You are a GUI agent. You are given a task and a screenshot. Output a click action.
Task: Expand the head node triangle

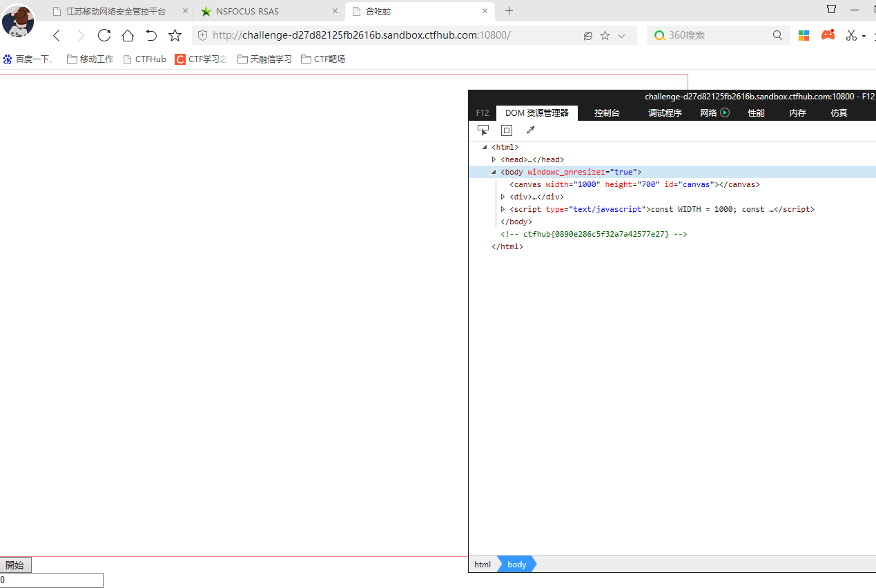[494, 159]
